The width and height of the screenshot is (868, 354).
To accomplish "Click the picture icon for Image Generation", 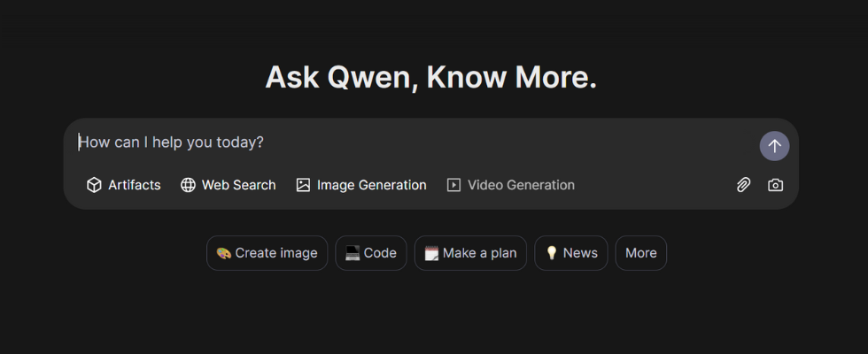I will pyautogui.click(x=303, y=185).
